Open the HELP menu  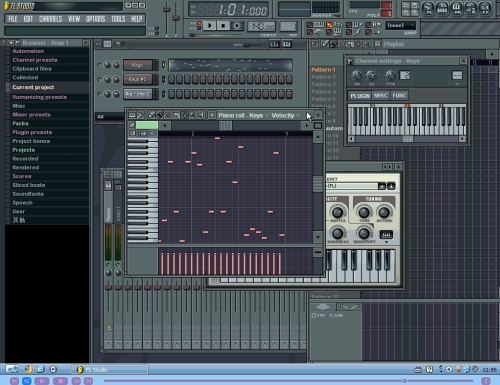[136, 19]
